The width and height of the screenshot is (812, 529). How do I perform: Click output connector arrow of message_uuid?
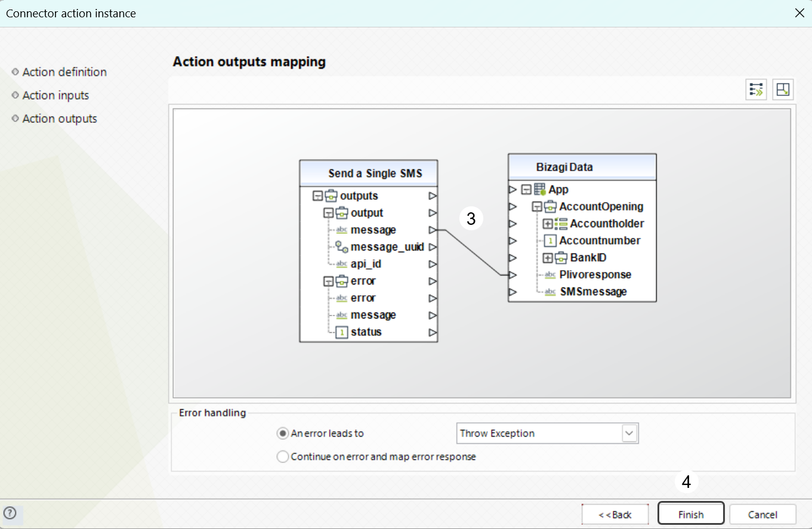point(433,247)
